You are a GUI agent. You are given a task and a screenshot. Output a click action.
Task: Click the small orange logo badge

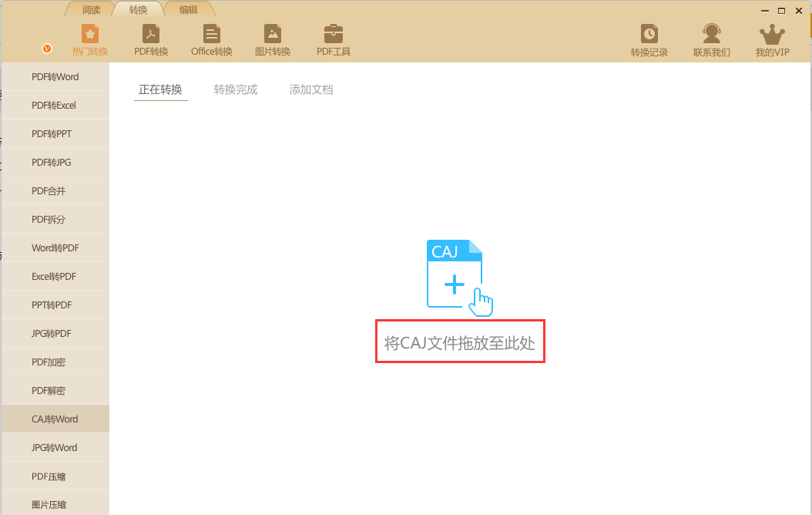pos(46,49)
